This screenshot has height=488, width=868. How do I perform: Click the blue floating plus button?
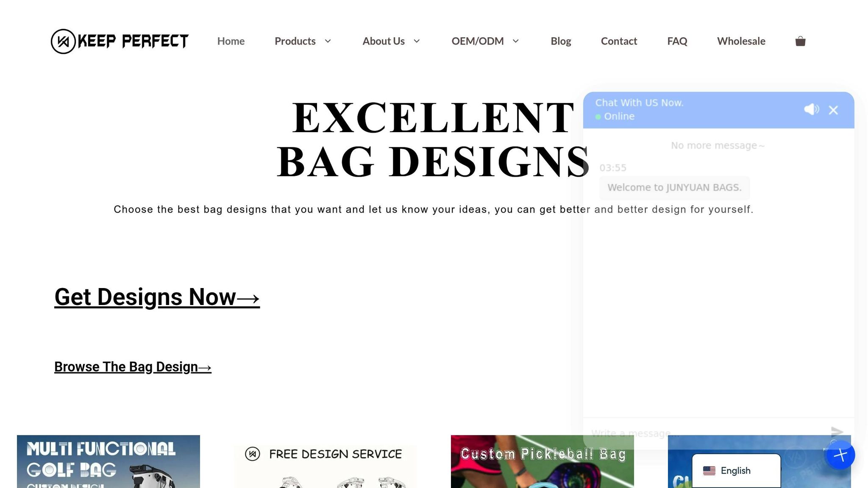841,455
